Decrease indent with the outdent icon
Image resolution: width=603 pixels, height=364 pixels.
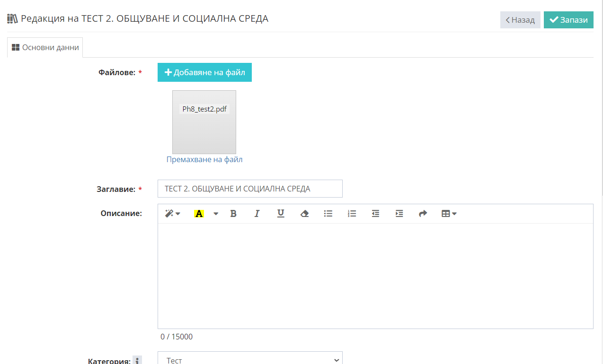point(375,214)
